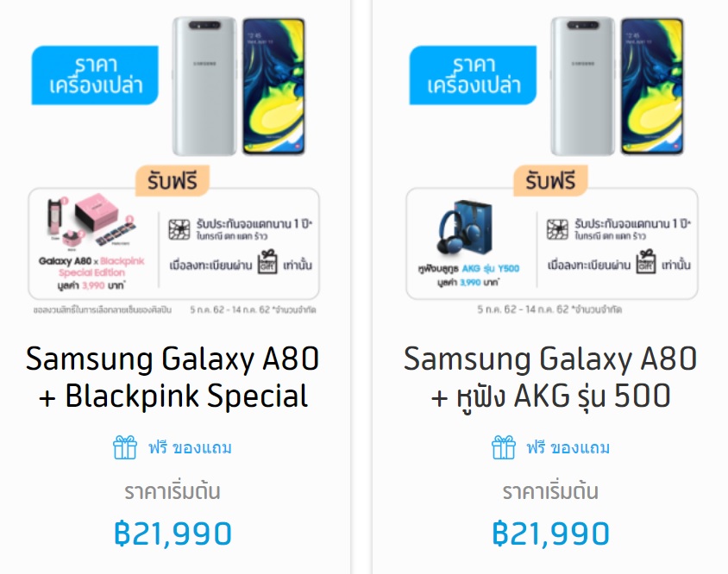Click the ฿21,990 price of the Blackpink bundle

173,533
